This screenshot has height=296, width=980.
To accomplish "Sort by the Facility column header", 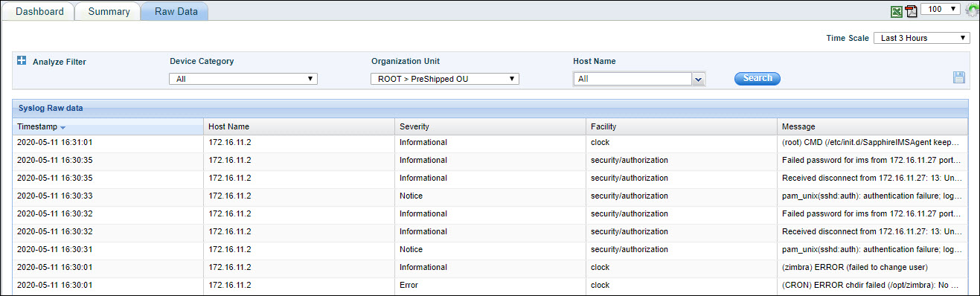I will (682, 127).
